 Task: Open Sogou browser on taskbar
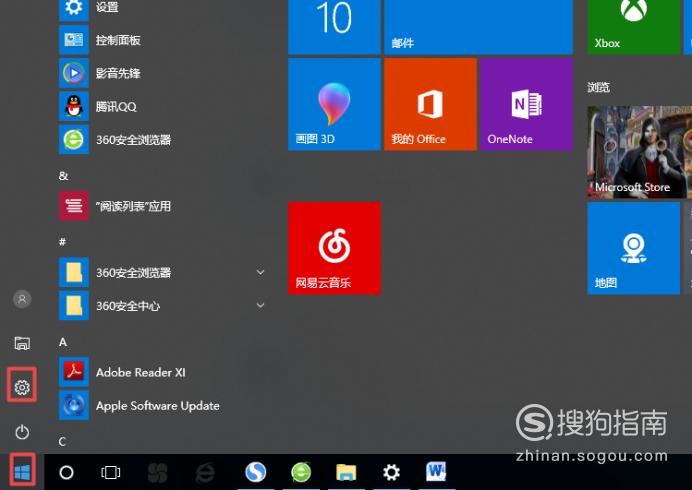256,472
